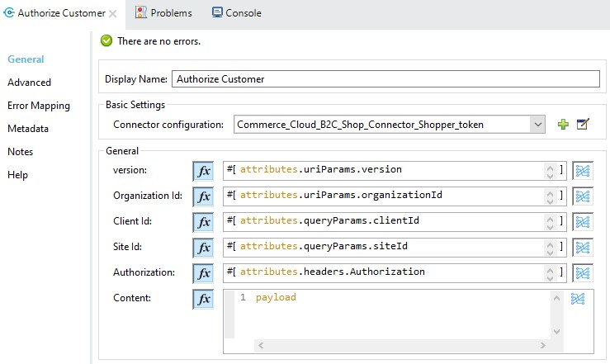Open the mapping icon beside the Client Id field
Image resolution: width=610 pixels, height=364 pixels.
pos(583,221)
